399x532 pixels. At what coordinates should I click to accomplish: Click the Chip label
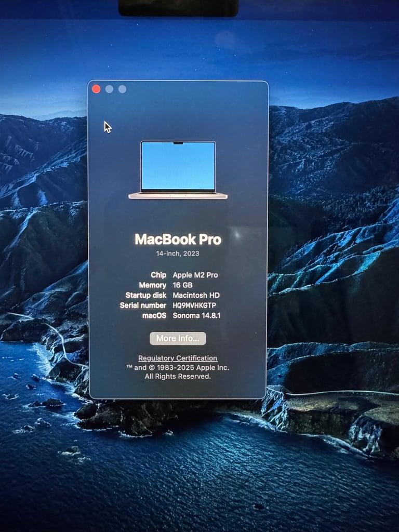pyautogui.click(x=158, y=275)
